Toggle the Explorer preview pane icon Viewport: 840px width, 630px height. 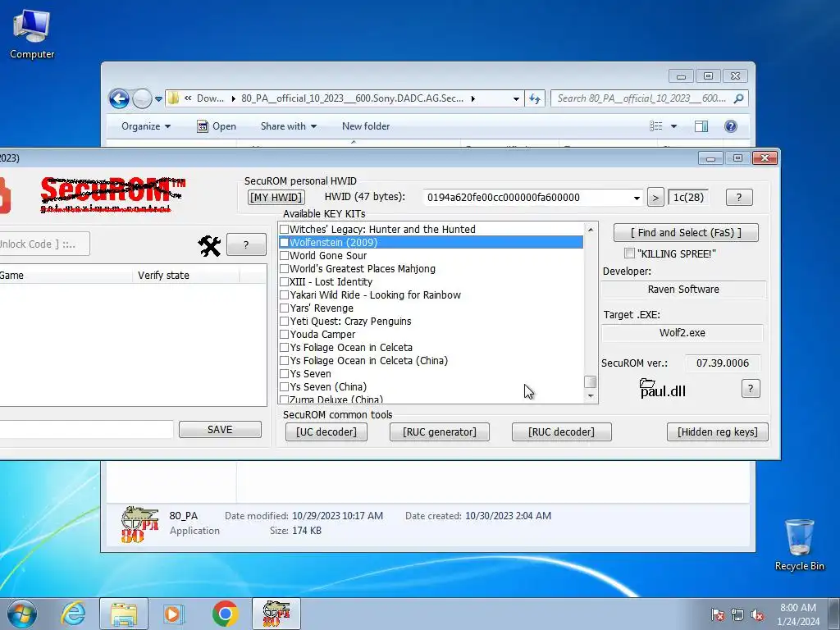(701, 126)
